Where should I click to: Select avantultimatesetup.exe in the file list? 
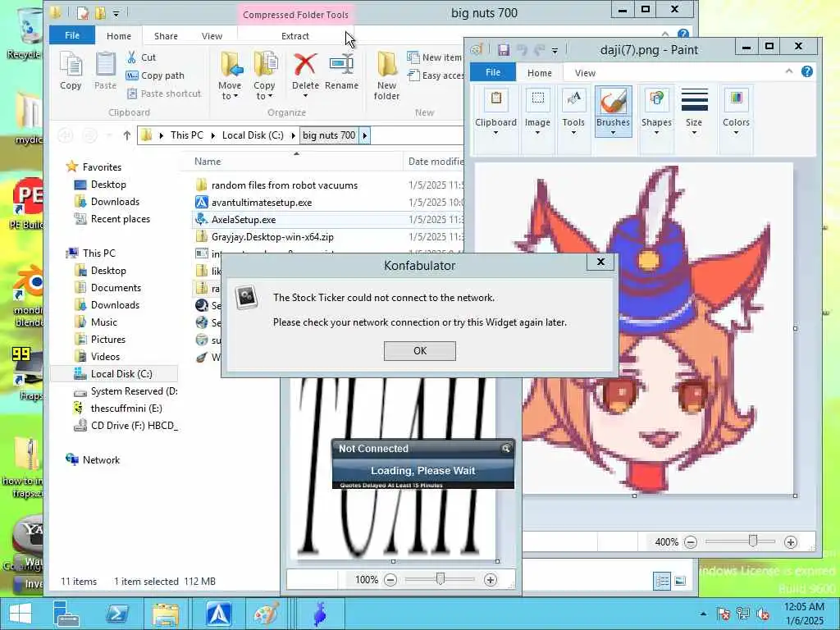point(262,203)
